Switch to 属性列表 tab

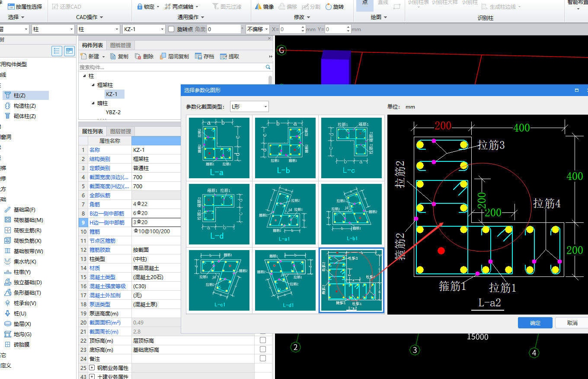(x=93, y=131)
